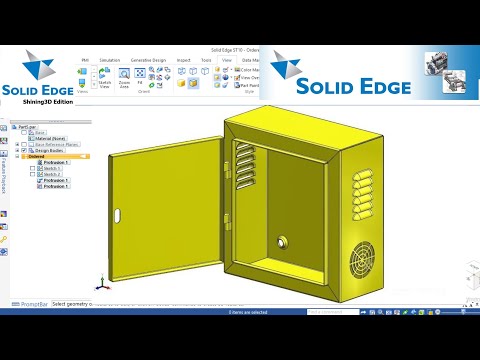Click the arrow icon beside Find a command
Image resolution: width=480 pixels, height=360 pixels.
point(363,312)
